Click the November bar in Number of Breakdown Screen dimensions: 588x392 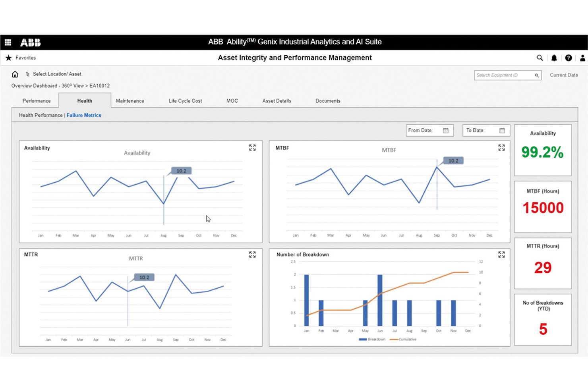pos(453,313)
